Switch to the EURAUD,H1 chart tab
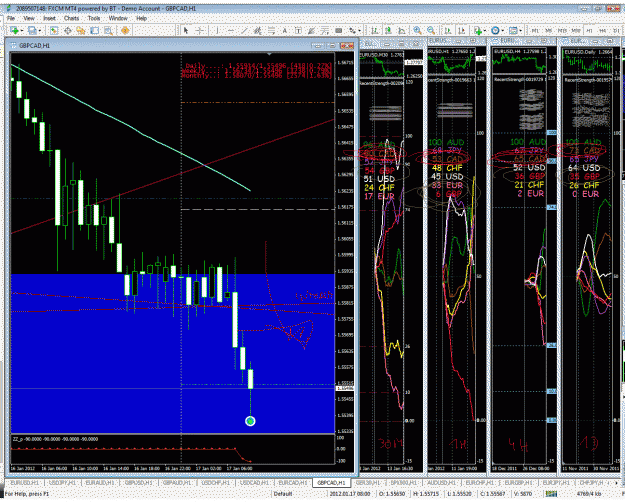 point(100,483)
